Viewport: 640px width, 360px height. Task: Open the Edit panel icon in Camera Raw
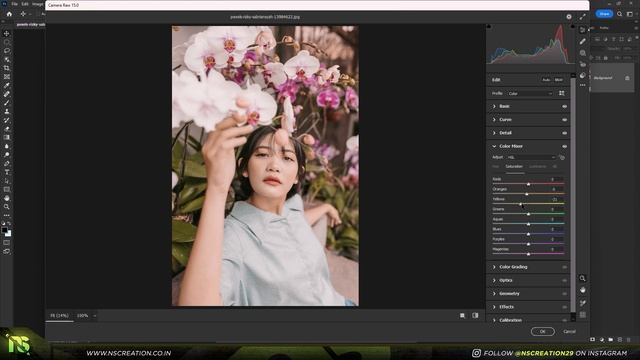pyautogui.click(x=582, y=30)
